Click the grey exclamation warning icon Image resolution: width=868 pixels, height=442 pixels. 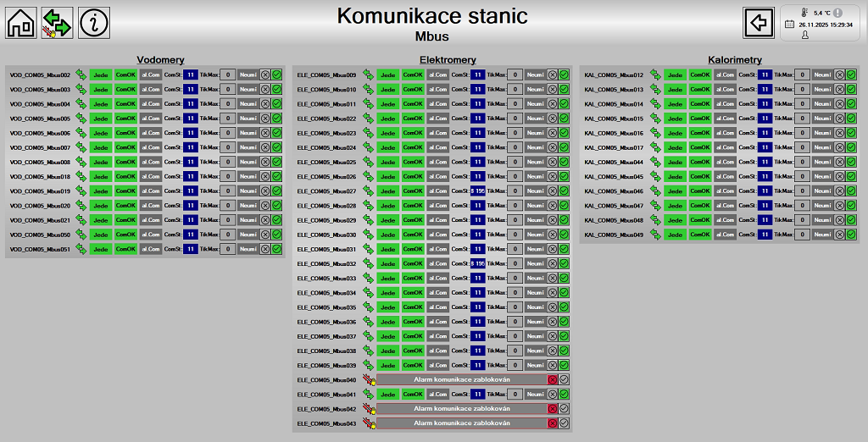tap(837, 12)
